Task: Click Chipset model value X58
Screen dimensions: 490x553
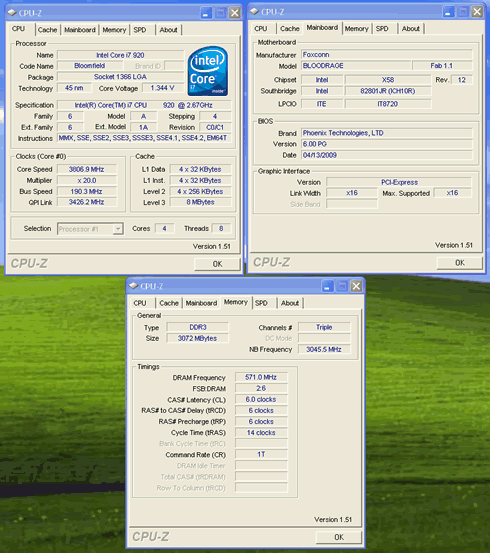Action: [388, 80]
